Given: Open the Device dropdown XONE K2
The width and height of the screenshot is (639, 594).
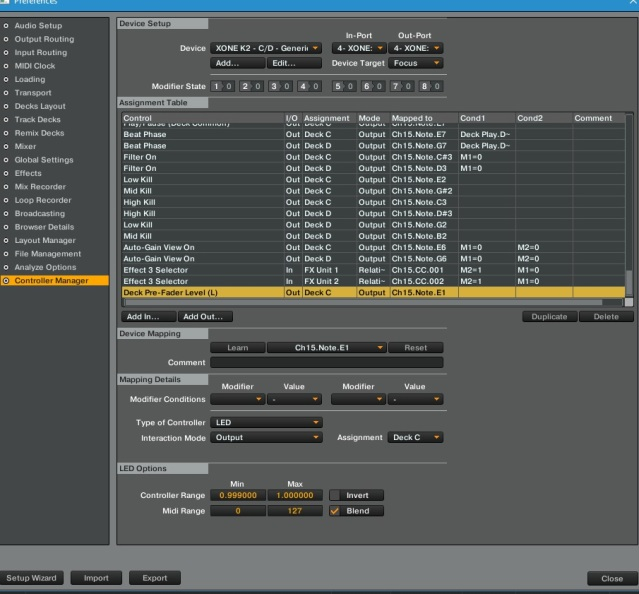Looking at the screenshot, I should pos(267,48).
